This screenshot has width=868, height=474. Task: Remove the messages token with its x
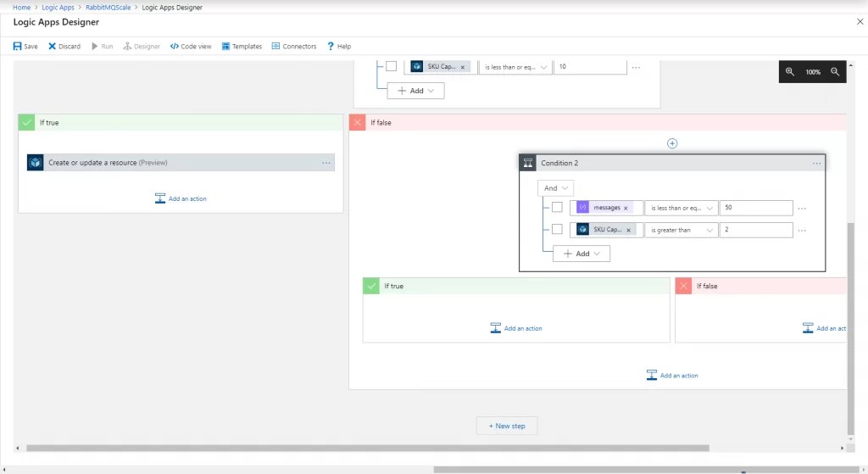[626, 209]
